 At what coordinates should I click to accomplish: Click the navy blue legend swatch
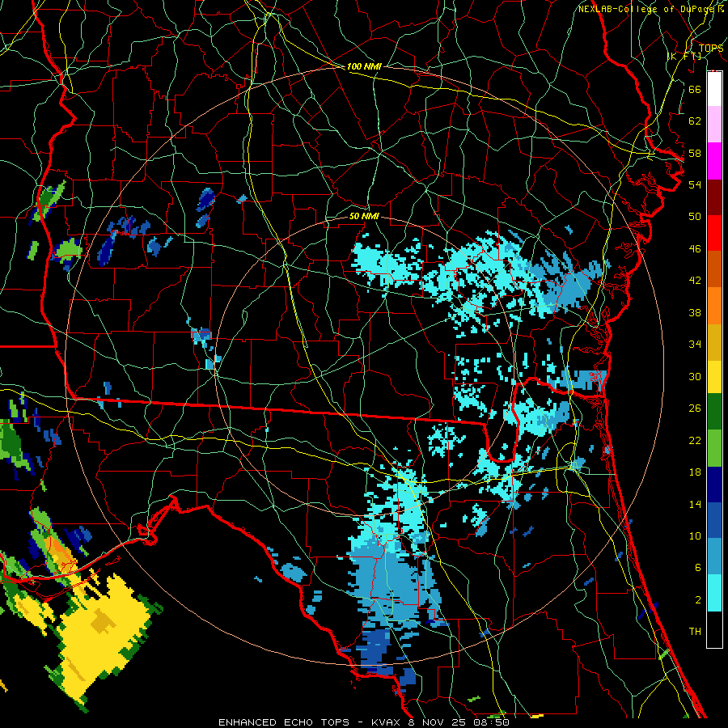(714, 485)
